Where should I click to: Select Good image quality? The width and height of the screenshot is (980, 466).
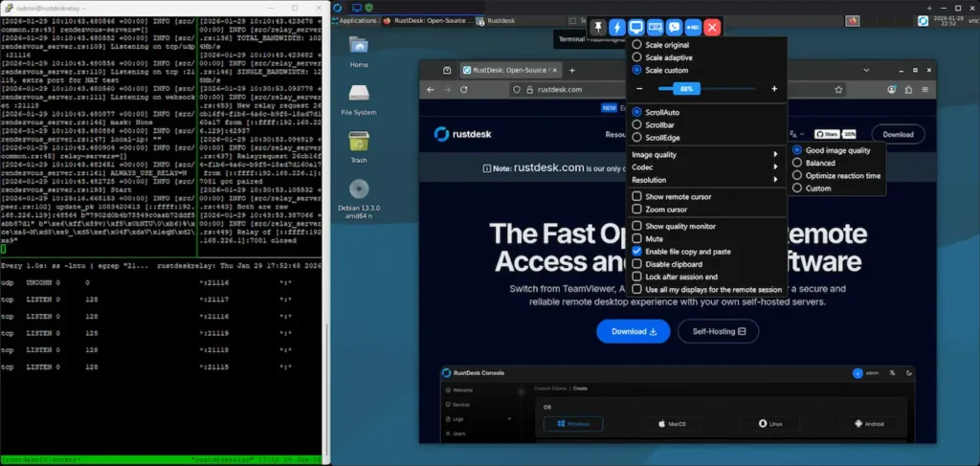tap(832, 150)
